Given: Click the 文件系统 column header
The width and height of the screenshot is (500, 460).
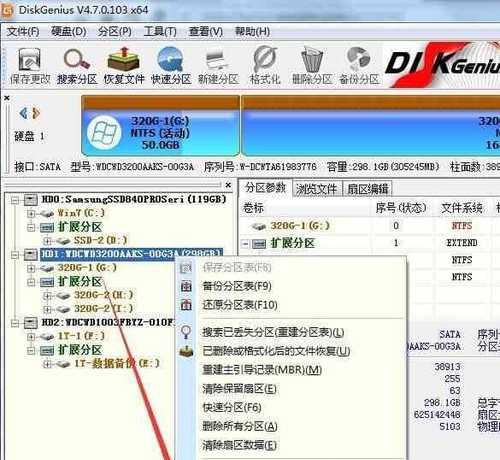Looking at the screenshot, I should pos(462,208).
